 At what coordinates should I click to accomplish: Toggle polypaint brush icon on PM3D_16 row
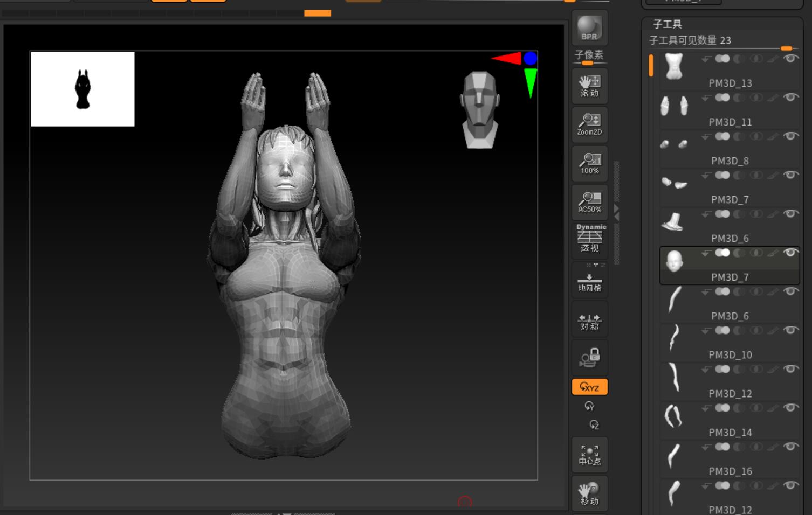[773, 447]
